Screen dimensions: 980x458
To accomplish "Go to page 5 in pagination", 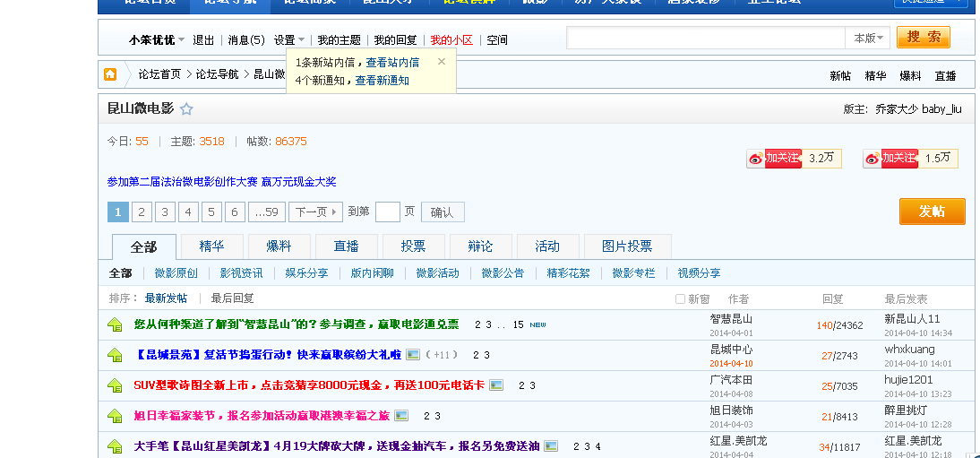I will (x=211, y=212).
